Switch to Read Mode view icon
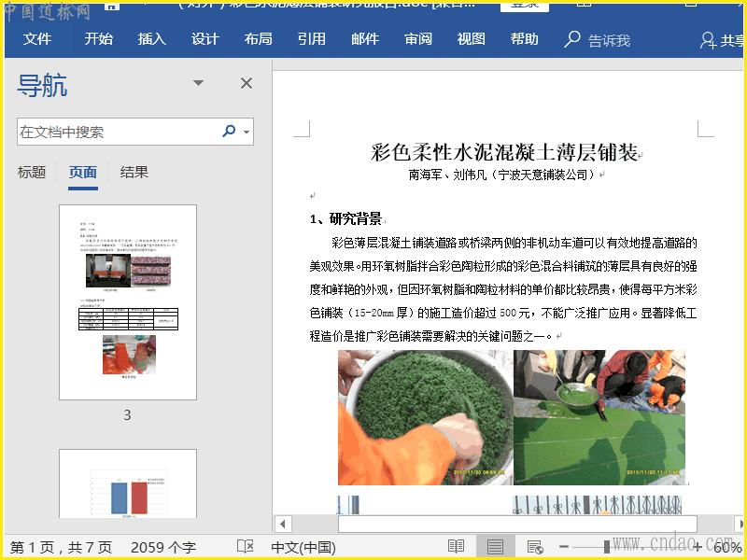The image size is (747, 560). (456, 547)
